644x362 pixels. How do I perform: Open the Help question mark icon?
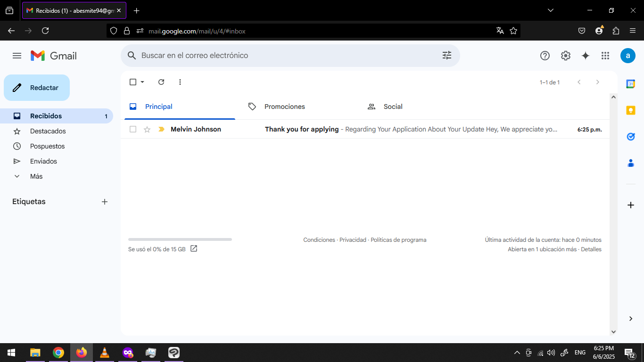(545, 56)
